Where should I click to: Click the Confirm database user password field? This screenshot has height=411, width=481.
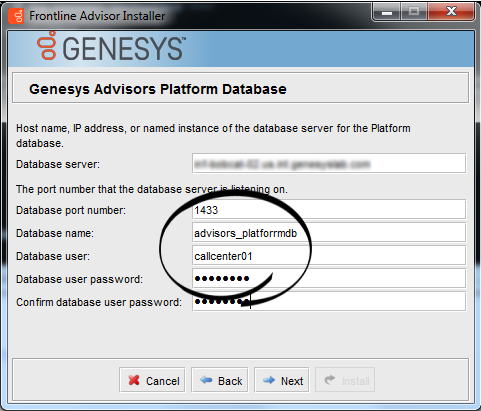[x=329, y=302]
